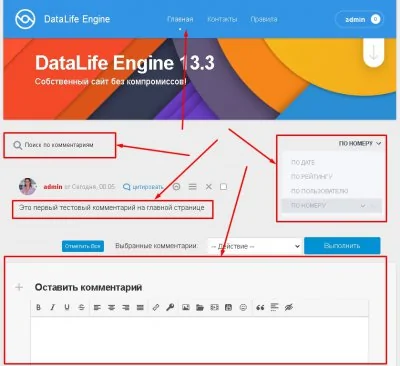Click the hidden text crossed eye icon
Image resolution: width=400 pixels, height=366 pixels.
click(289, 307)
